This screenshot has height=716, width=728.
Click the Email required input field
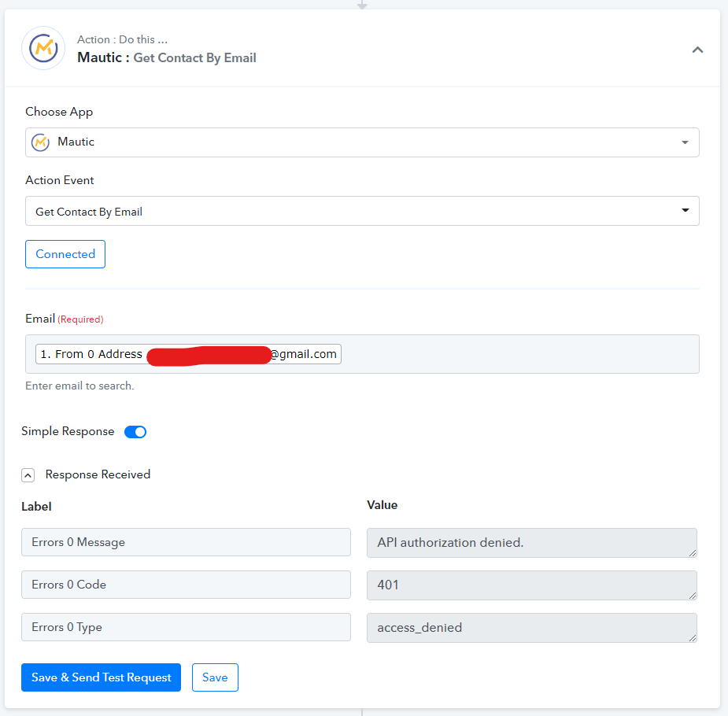point(362,354)
